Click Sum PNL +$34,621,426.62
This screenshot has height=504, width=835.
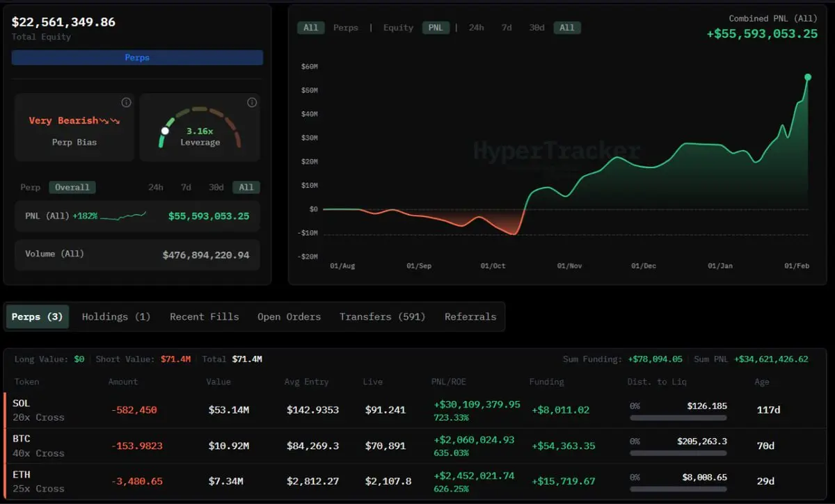tap(771, 359)
